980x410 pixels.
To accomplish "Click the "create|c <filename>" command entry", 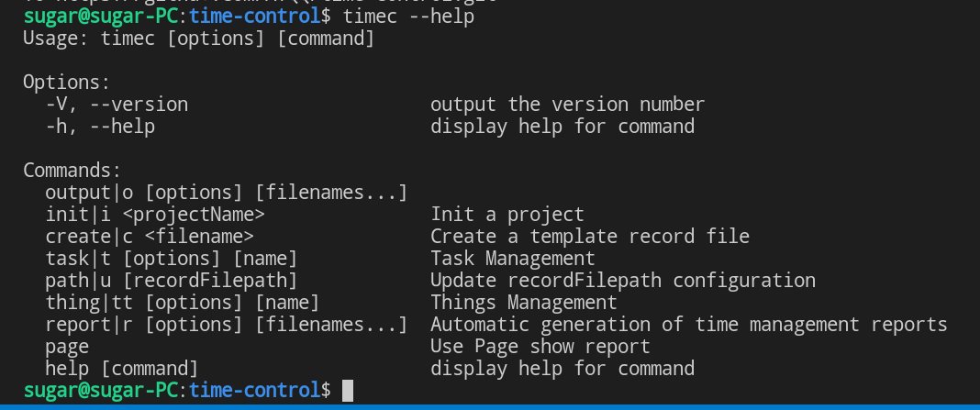I will point(150,237).
